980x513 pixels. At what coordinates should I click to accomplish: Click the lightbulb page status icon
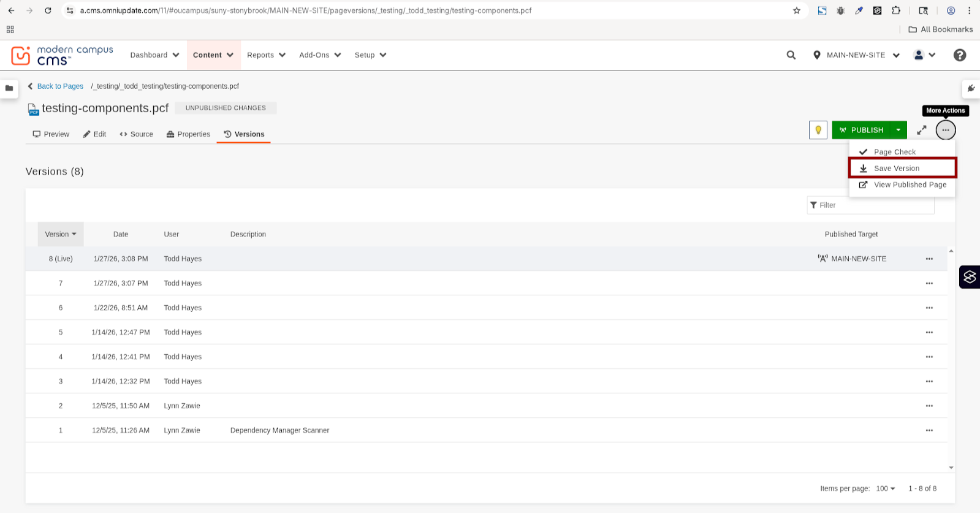click(x=818, y=130)
